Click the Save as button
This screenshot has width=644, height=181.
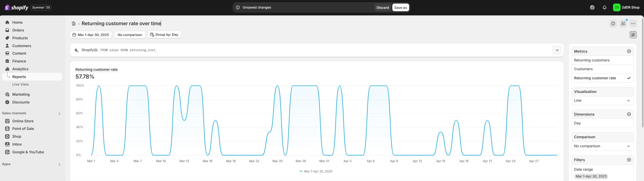(x=400, y=8)
